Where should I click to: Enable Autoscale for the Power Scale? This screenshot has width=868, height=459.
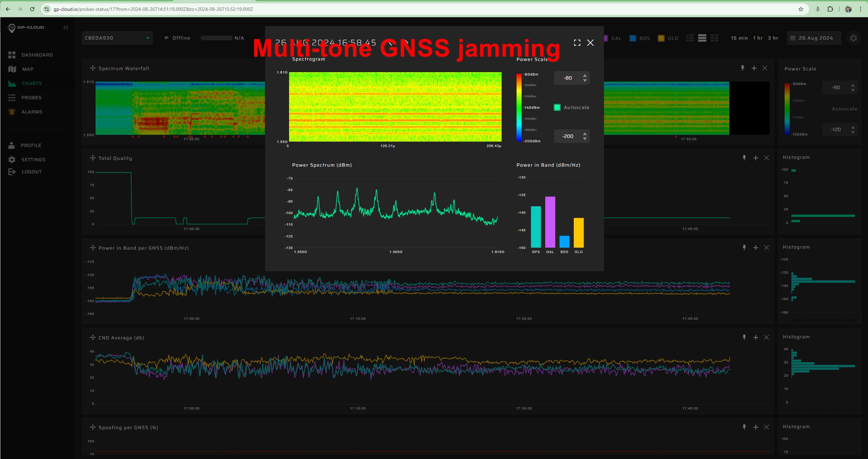point(557,107)
